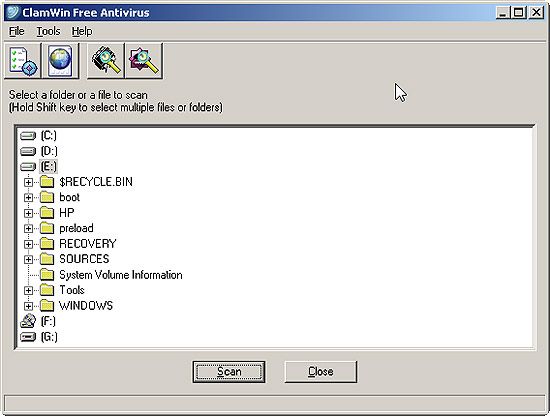Select the (F:) label text

[x=48, y=321]
